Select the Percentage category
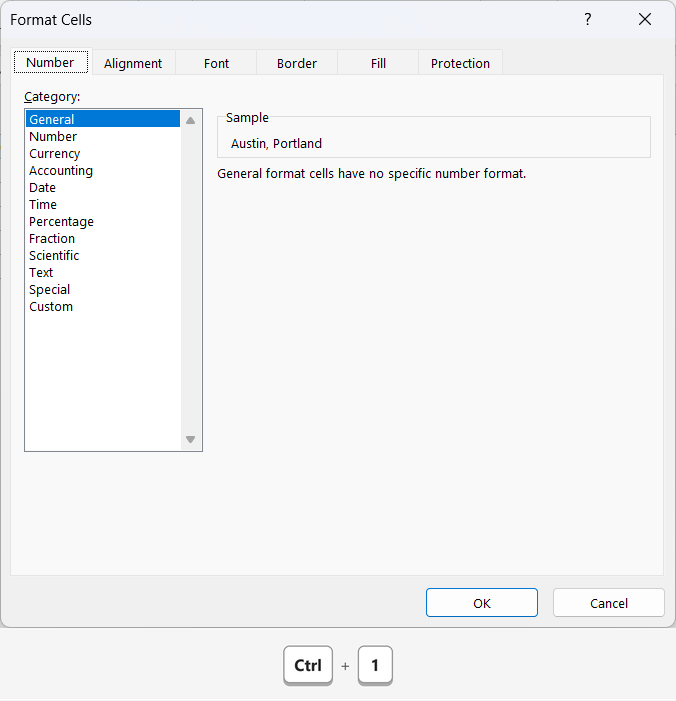Screen dimensions: 676x701 (x=103, y=221)
